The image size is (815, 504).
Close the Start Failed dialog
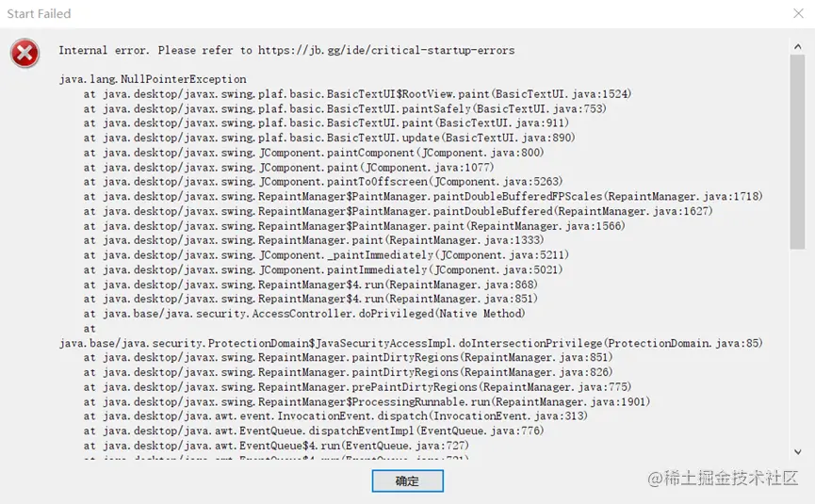[x=798, y=13]
